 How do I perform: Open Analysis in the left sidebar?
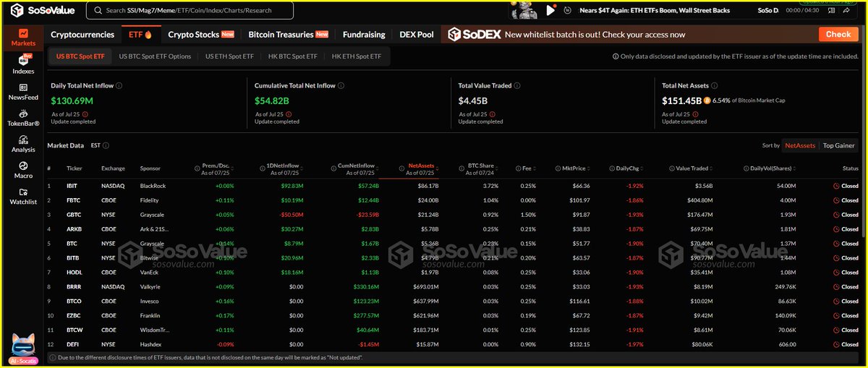(23, 144)
